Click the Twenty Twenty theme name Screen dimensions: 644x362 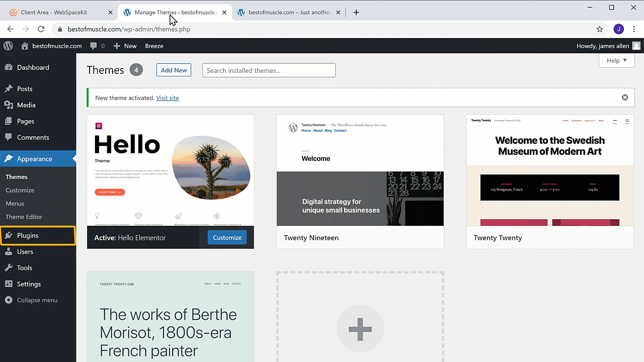[x=498, y=238]
